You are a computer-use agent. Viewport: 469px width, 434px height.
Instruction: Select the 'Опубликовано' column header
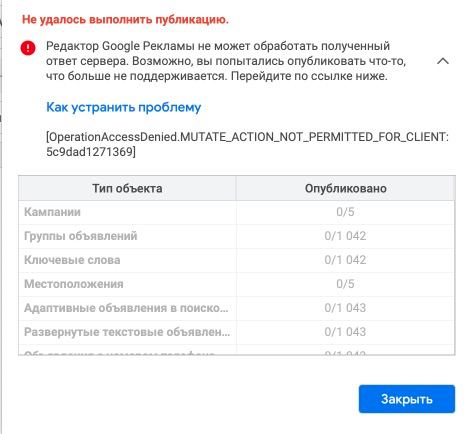point(346,188)
